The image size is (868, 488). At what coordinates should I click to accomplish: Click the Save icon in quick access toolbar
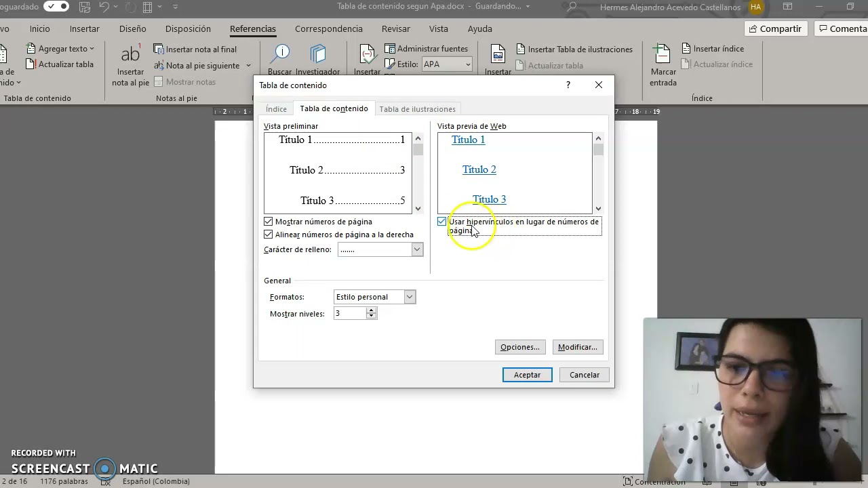click(x=84, y=7)
